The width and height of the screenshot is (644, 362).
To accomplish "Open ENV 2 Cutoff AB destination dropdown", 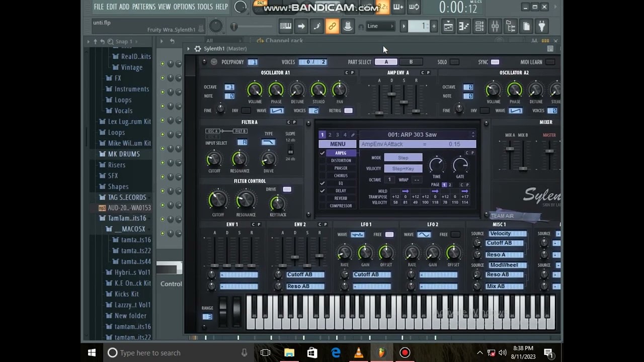I will (305, 275).
